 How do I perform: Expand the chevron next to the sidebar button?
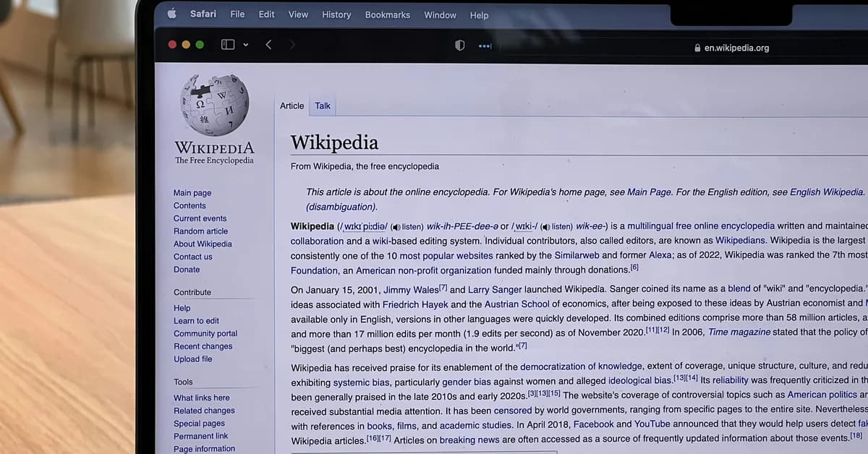pyautogui.click(x=244, y=44)
